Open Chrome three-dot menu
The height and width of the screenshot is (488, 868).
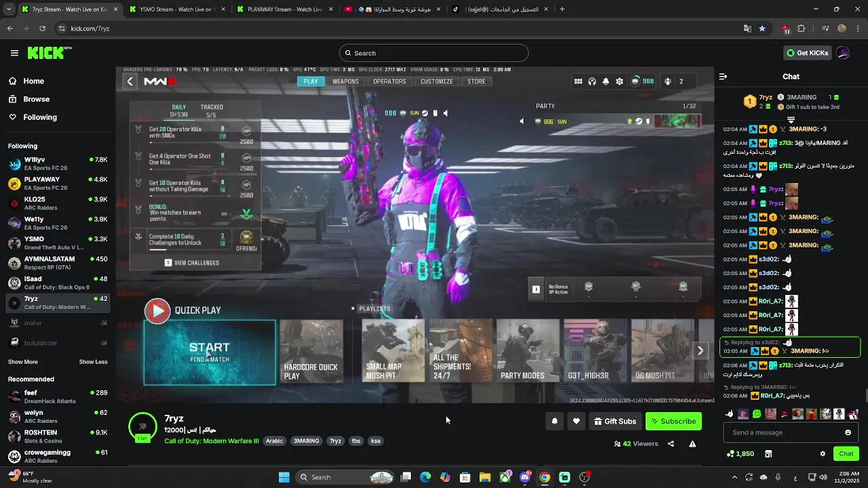858,28
